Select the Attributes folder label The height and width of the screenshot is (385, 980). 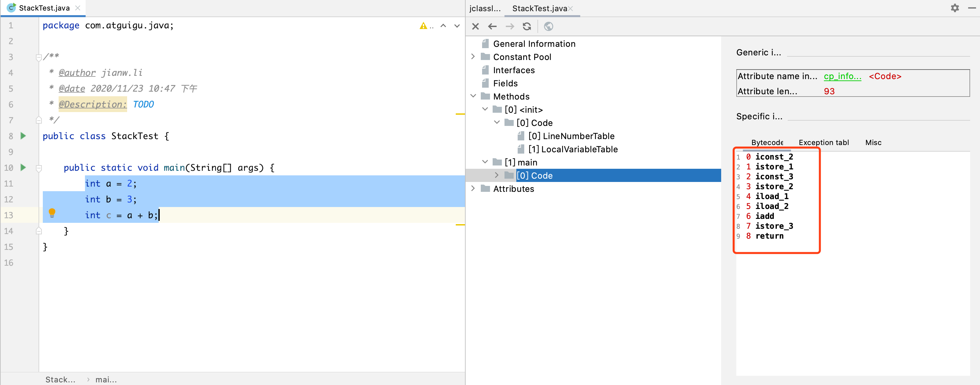click(514, 189)
